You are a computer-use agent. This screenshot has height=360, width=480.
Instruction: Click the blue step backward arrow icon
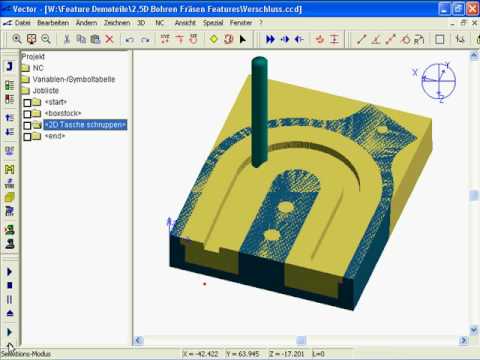[x=299, y=39]
